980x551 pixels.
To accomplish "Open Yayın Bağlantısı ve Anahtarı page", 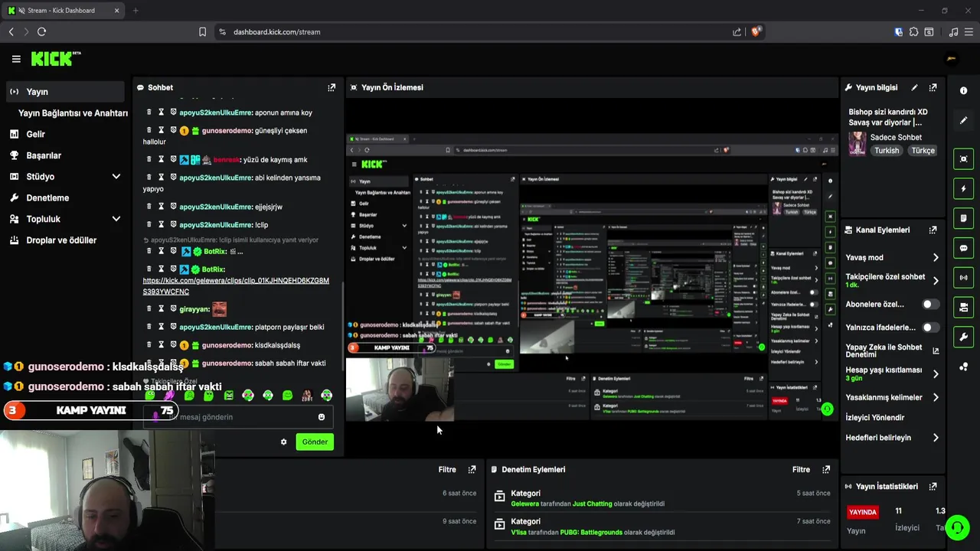I will pos(73,113).
